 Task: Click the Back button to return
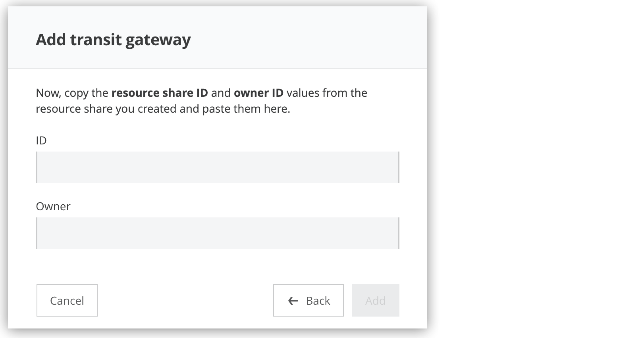(x=308, y=301)
